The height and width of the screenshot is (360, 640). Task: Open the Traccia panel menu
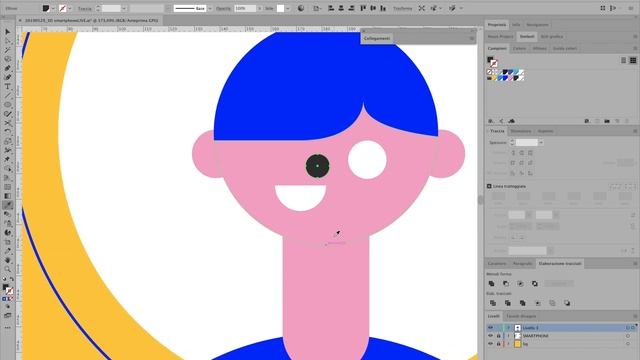pyautogui.click(x=635, y=131)
